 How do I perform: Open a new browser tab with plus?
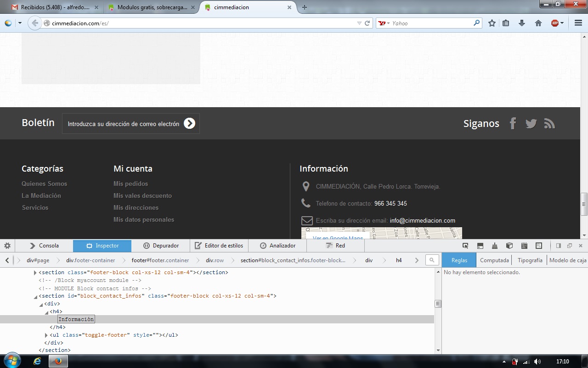point(304,7)
